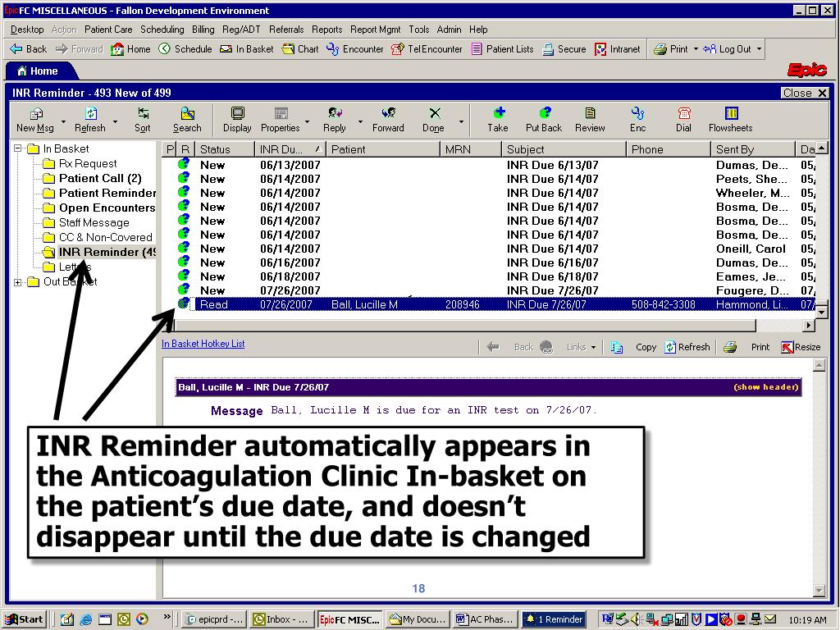The width and height of the screenshot is (840, 630).
Task: Open Intranet toolbar button
Action: point(618,48)
